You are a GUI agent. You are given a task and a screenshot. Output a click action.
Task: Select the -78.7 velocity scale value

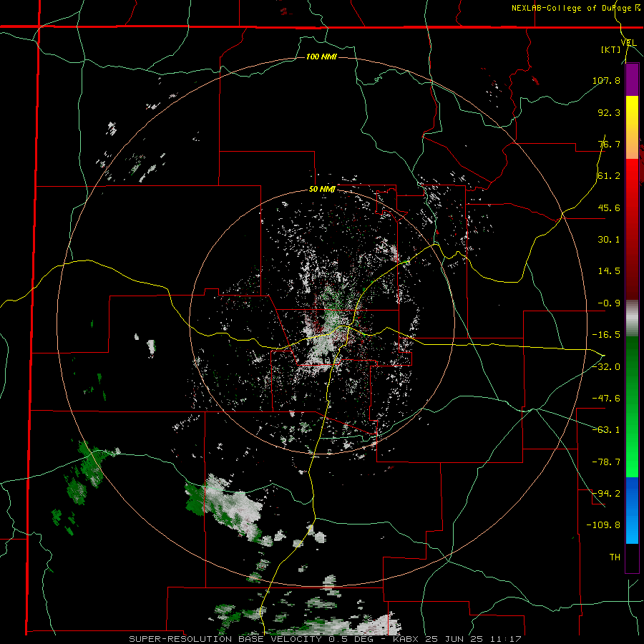[606, 462]
